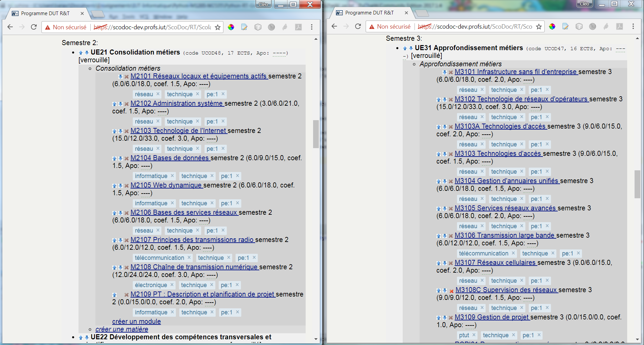Open Chrome menu (three dots) in left window
The height and width of the screenshot is (345, 644).
tap(312, 27)
